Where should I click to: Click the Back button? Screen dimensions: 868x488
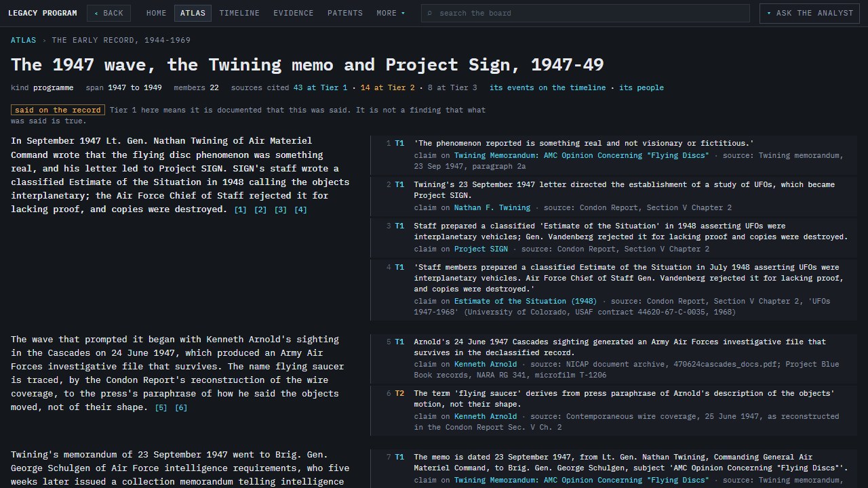[108, 13]
